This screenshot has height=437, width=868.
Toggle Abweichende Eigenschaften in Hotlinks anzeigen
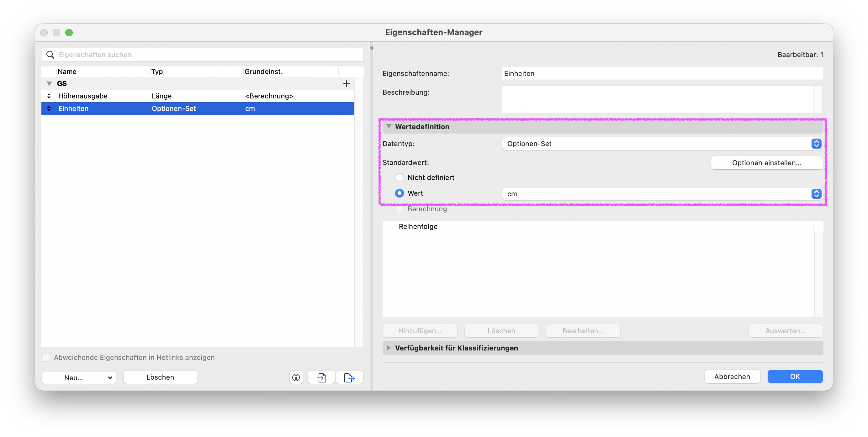point(46,357)
